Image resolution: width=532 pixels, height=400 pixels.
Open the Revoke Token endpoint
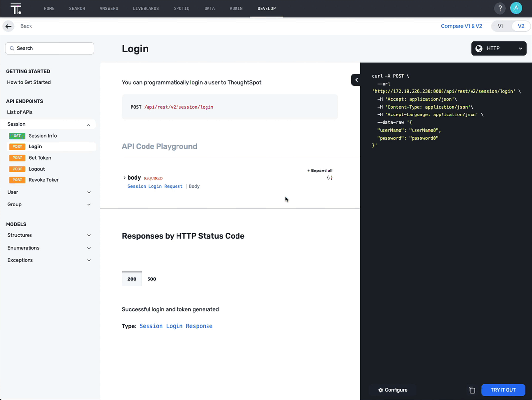pos(44,180)
